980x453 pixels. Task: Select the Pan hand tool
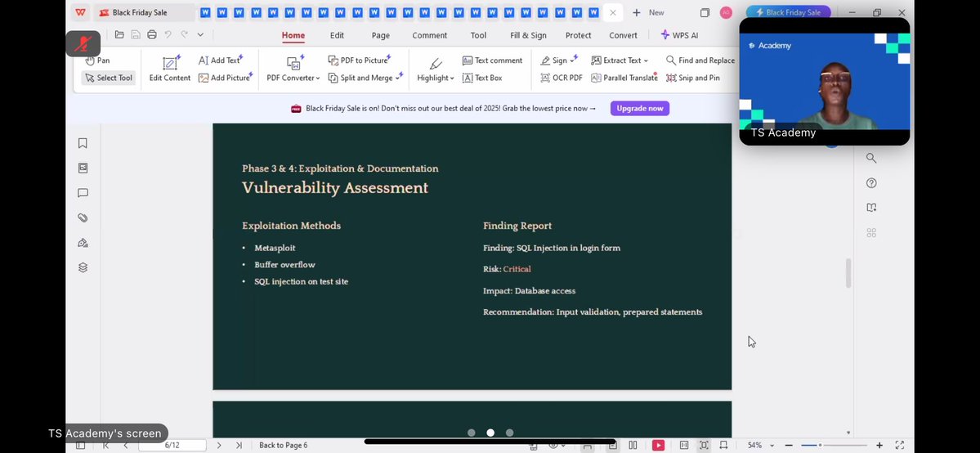click(x=97, y=61)
